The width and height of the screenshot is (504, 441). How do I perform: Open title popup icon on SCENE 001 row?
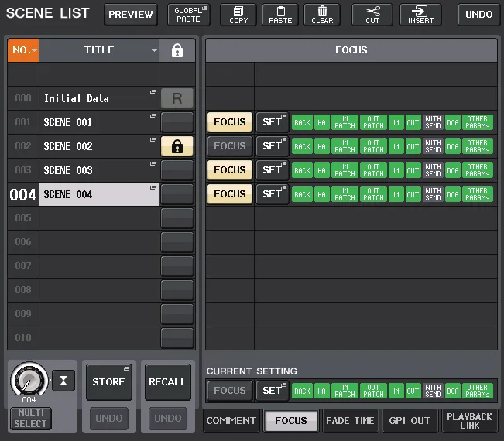153,115
